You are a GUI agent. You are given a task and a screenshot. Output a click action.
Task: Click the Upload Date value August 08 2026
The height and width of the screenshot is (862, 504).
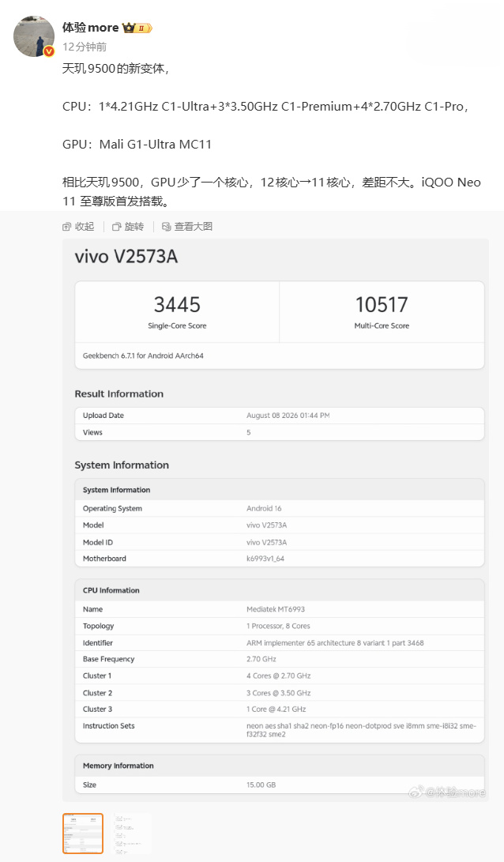click(x=288, y=416)
